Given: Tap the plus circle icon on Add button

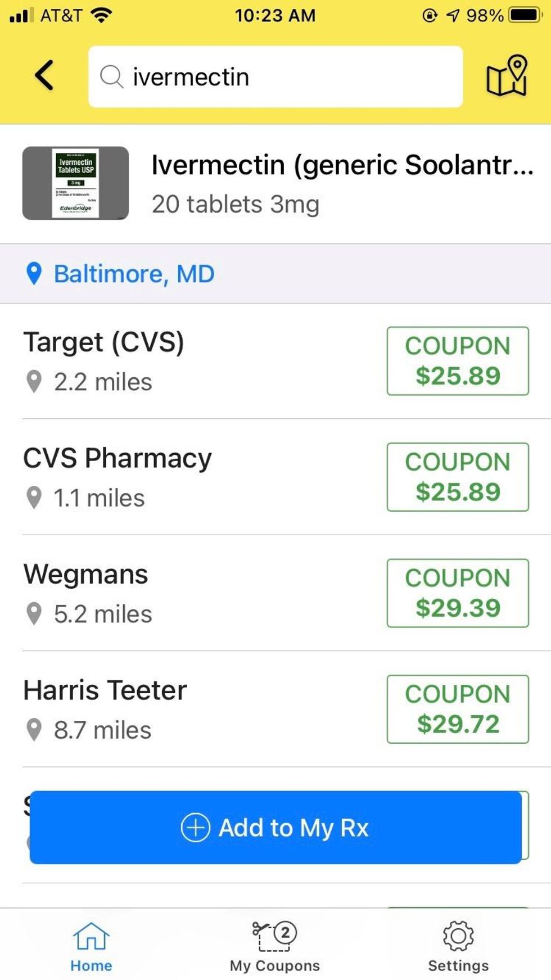Looking at the screenshot, I should (195, 828).
